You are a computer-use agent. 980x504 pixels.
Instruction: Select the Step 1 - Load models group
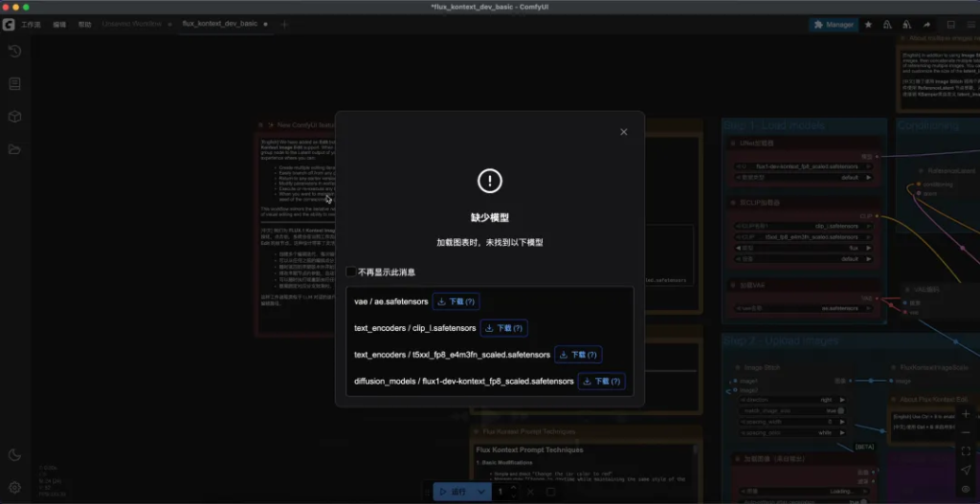(774, 125)
